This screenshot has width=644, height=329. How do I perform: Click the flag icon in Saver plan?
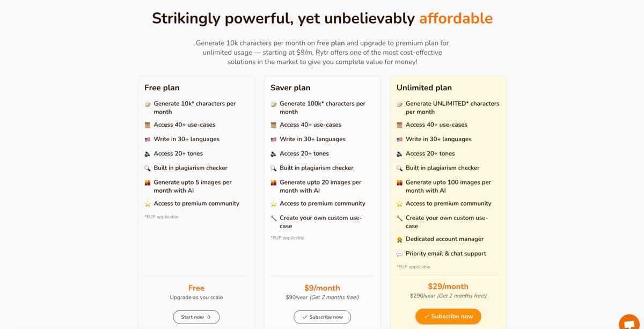[x=274, y=140]
